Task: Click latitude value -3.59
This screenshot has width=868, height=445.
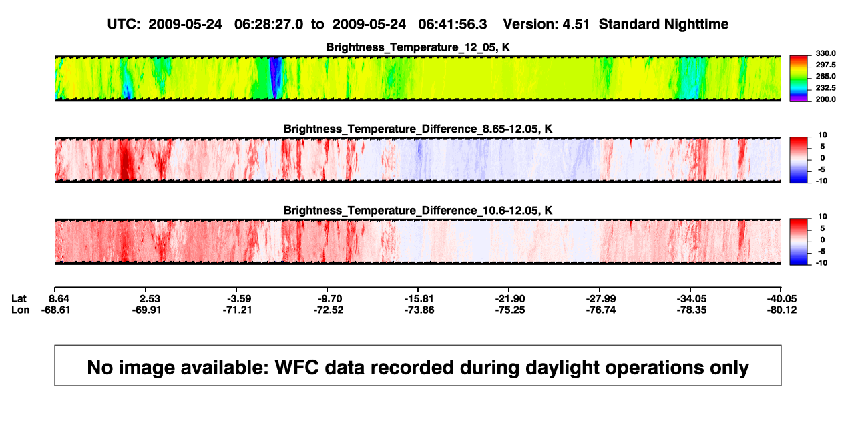Action: pos(239,298)
